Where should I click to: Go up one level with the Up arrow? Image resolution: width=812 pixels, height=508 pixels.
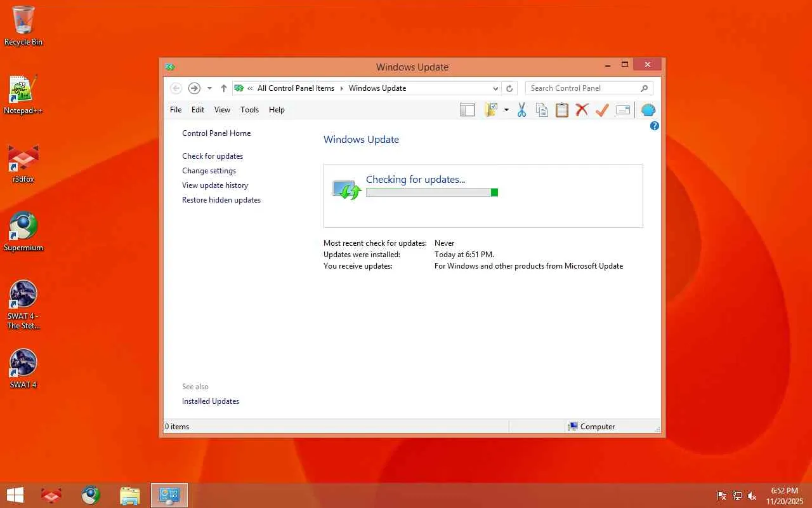(x=223, y=88)
